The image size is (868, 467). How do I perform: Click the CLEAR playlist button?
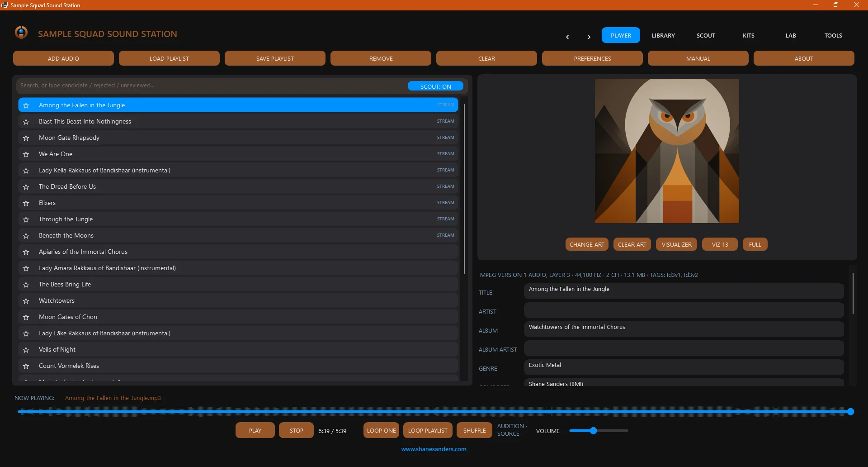(486, 58)
